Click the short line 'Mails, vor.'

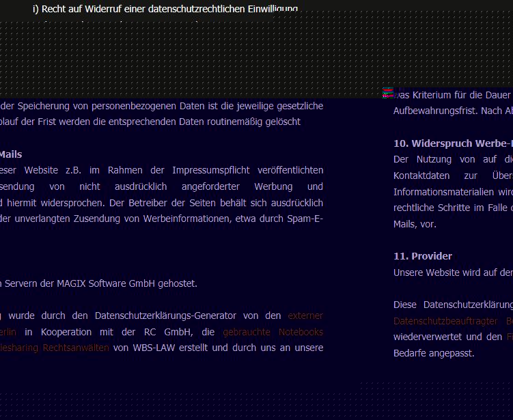pos(415,225)
